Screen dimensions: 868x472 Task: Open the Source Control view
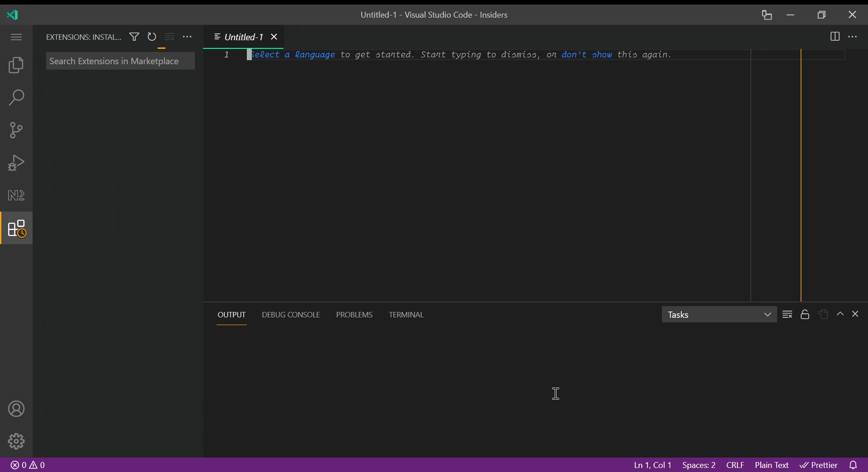16,130
